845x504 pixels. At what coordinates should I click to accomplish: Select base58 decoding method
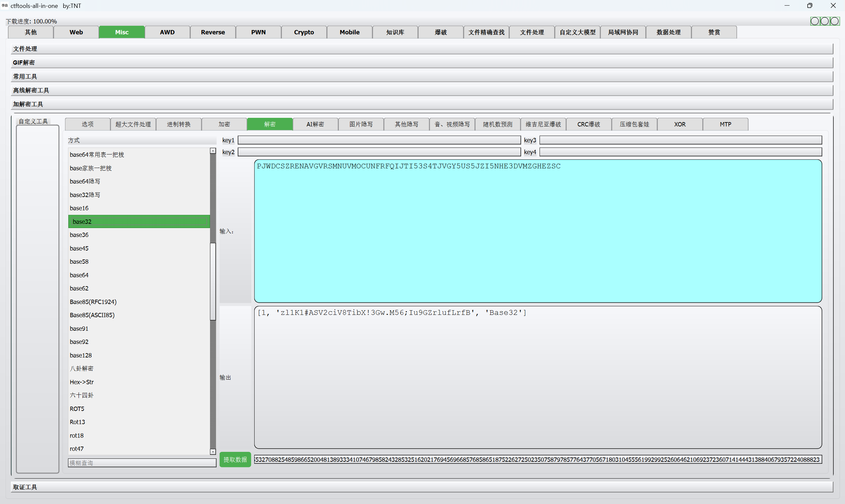(139, 262)
